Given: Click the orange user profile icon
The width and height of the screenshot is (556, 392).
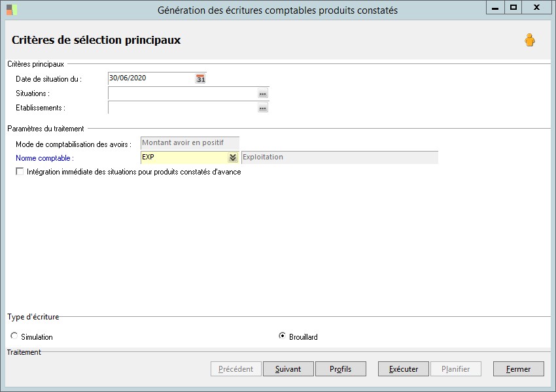Looking at the screenshot, I should click(530, 41).
